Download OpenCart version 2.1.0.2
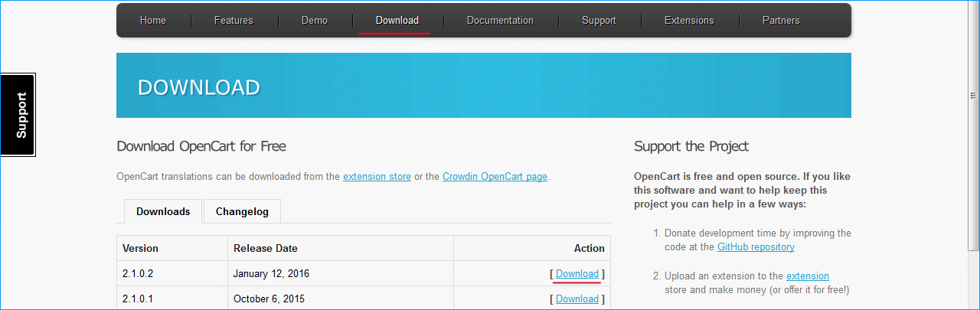The image size is (980, 310). point(577,274)
